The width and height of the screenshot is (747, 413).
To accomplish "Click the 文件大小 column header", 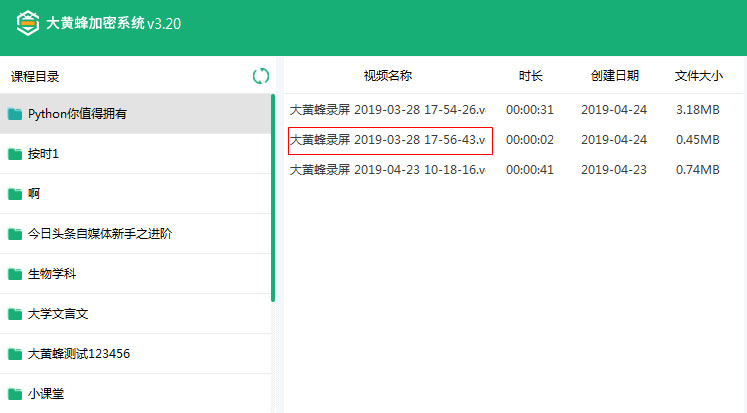I will click(x=698, y=76).
